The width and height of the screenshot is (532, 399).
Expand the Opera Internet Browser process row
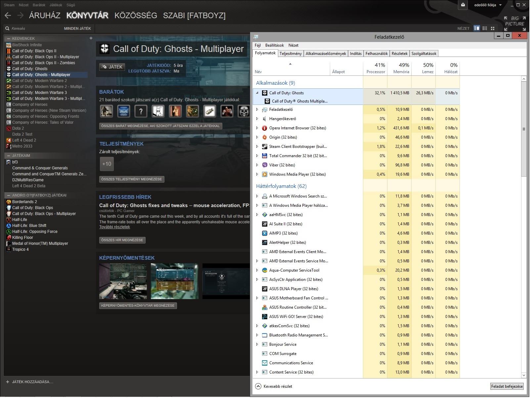pyautogui.click(x=257, y=128)
